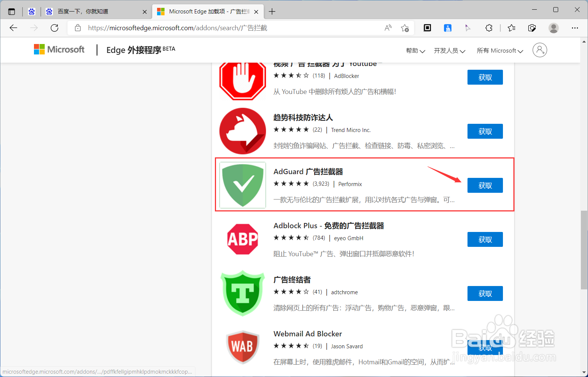The image size is (588, 377).
Task: Click the page vertical scrollbar thumb
Action: [584, 250]
